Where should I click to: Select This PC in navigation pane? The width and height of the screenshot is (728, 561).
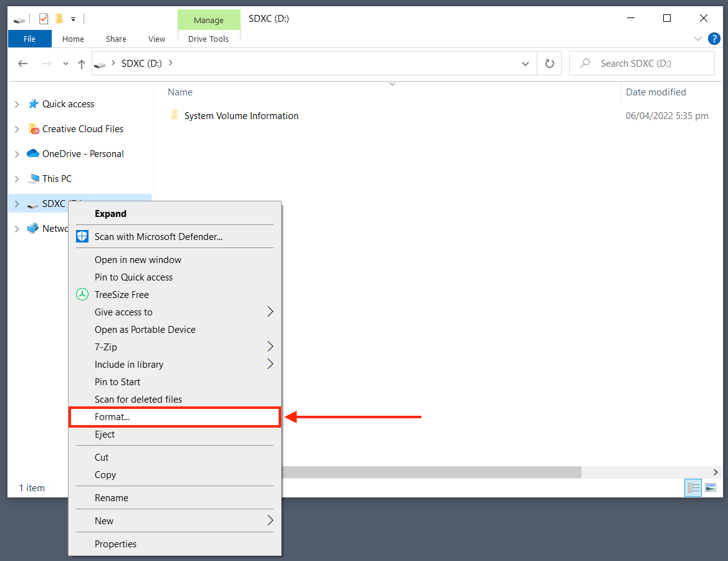(57, 178)
